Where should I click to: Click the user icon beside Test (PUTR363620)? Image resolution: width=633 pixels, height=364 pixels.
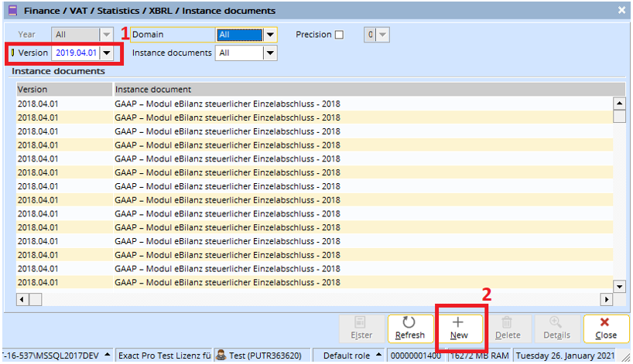(x=221, y=356)
